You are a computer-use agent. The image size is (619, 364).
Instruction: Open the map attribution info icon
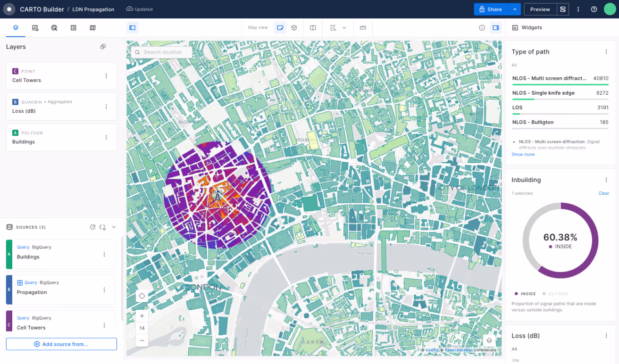coord(482,28)
